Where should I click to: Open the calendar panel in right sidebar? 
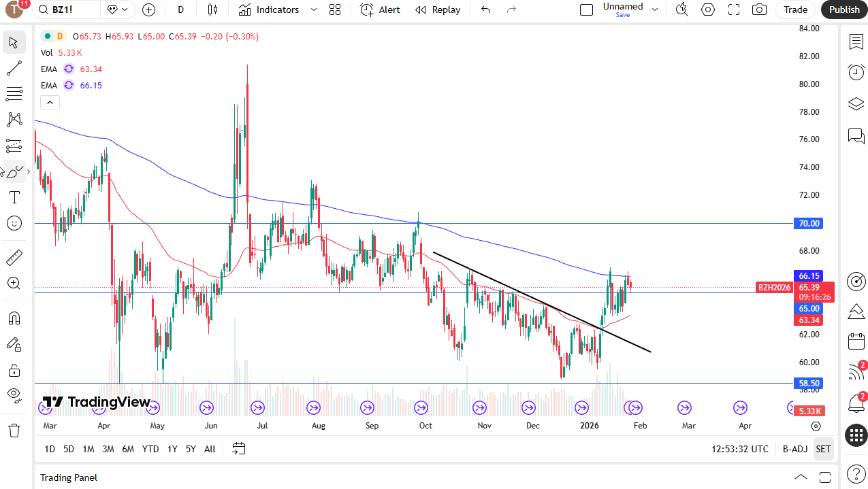856,341
